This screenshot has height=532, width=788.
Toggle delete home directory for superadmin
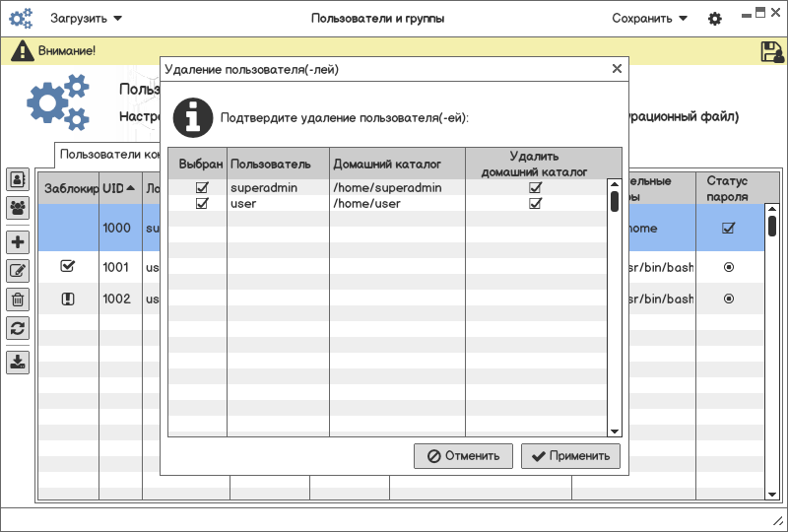[535, 187]
